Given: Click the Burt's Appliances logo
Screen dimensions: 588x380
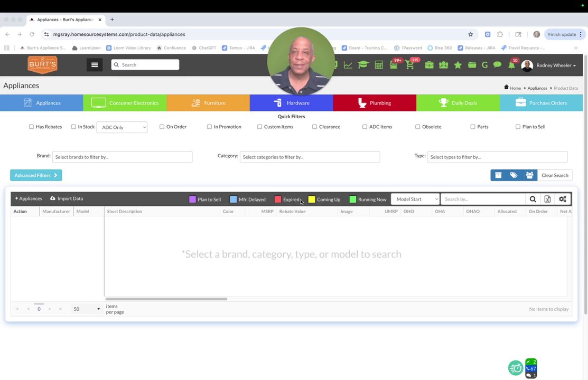Looking at the screenshot, I should pyautogui.click(x=42, y=65).
